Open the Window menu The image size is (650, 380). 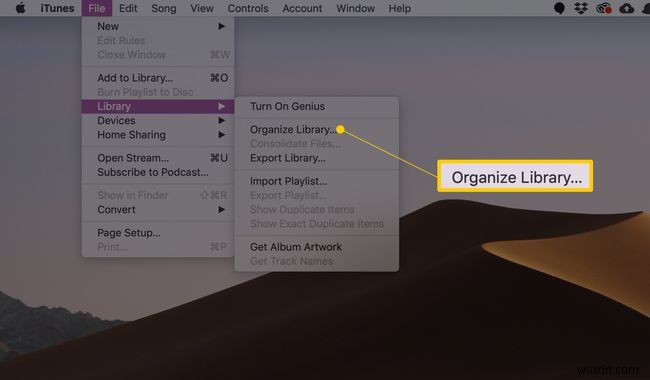click(x=355, y=8)
